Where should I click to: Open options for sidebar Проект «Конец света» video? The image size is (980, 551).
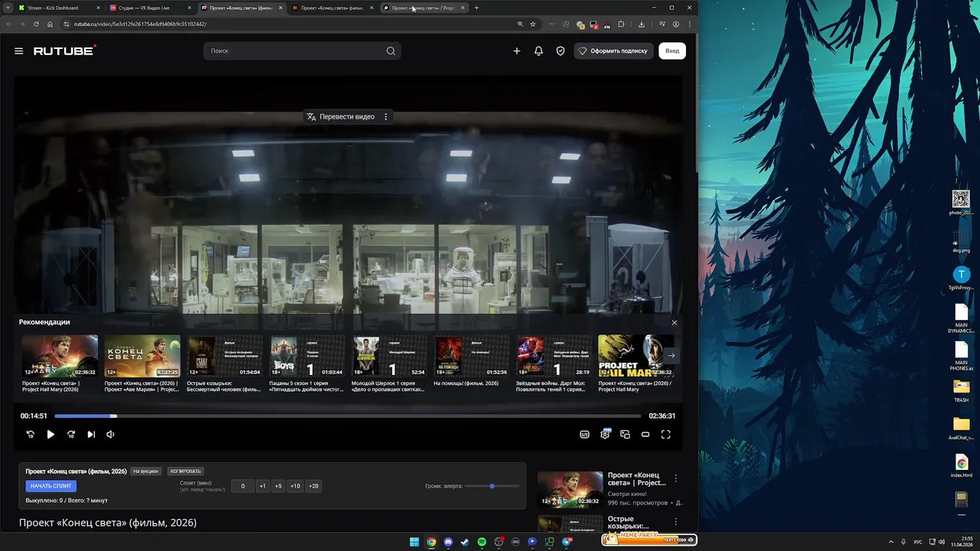tap(675, 479)
